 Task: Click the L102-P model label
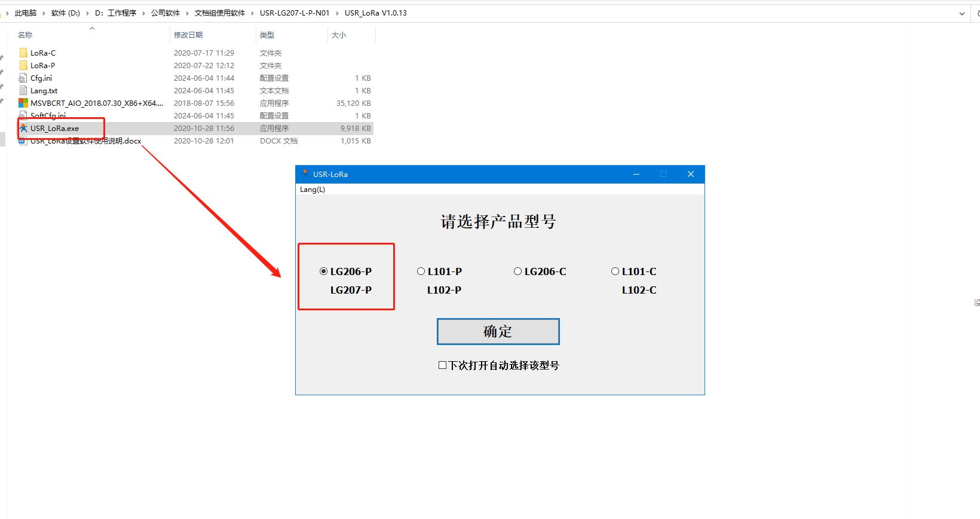tap(444, 290)
